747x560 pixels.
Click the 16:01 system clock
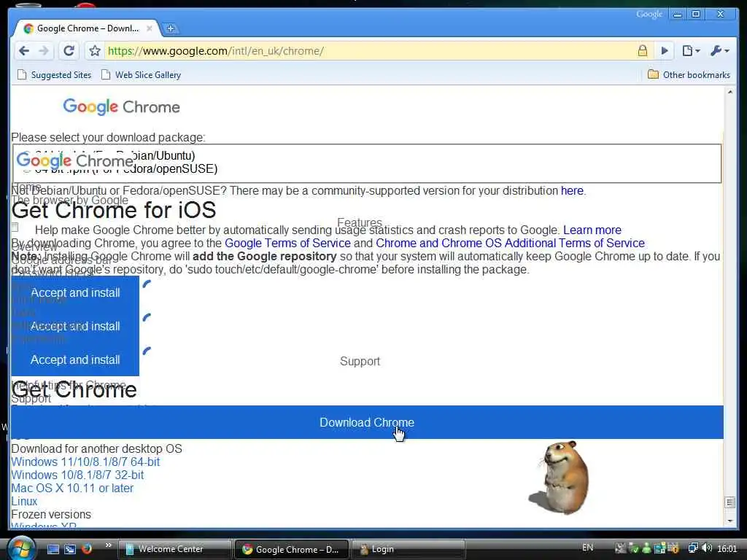pos(727,548)
